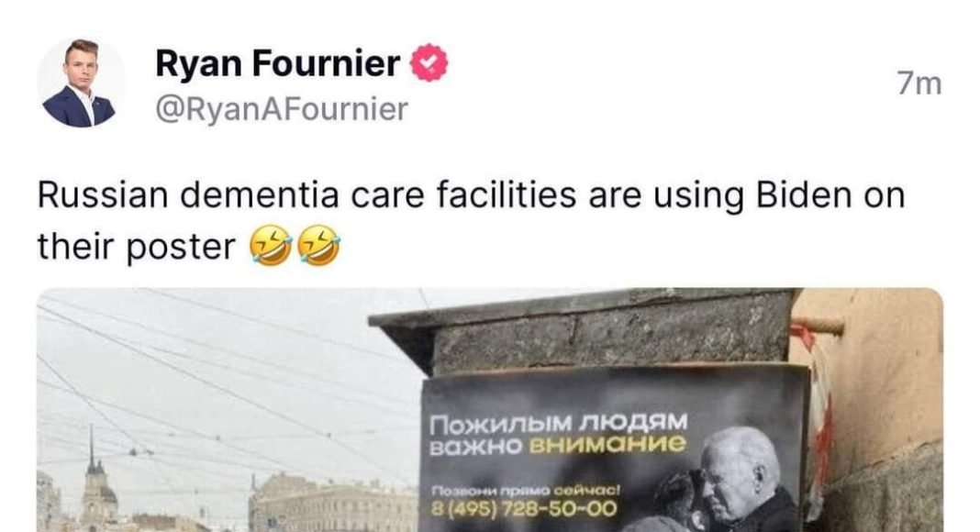This screenshot has width=980, height=532.
Task: Click the poster headline 'Пожилым людям'
Action: [x=559, y=424]
